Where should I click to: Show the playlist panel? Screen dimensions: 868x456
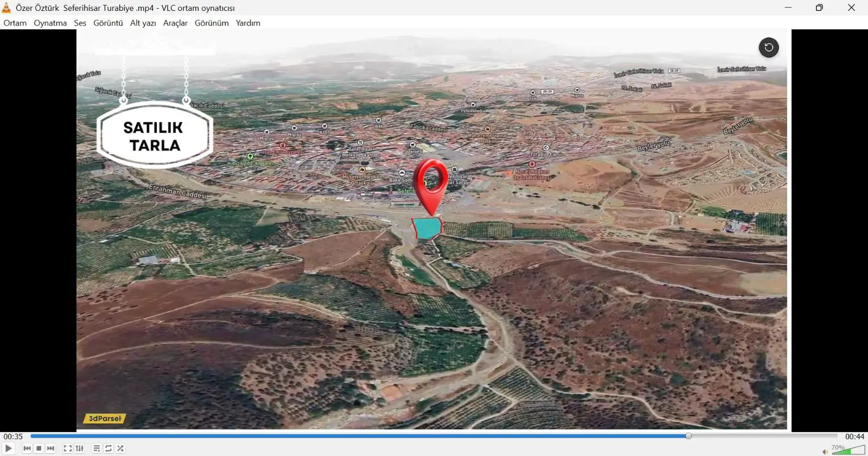(97, 448)
